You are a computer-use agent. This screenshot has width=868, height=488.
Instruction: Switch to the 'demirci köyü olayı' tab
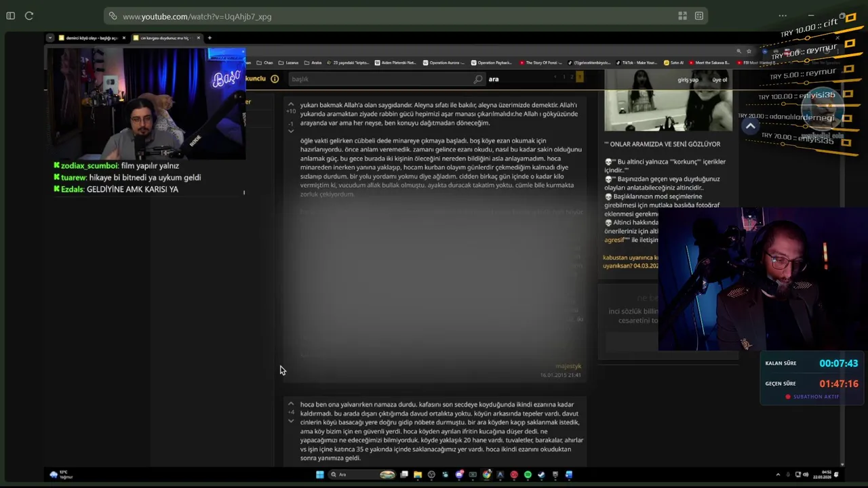pos(91,38)
